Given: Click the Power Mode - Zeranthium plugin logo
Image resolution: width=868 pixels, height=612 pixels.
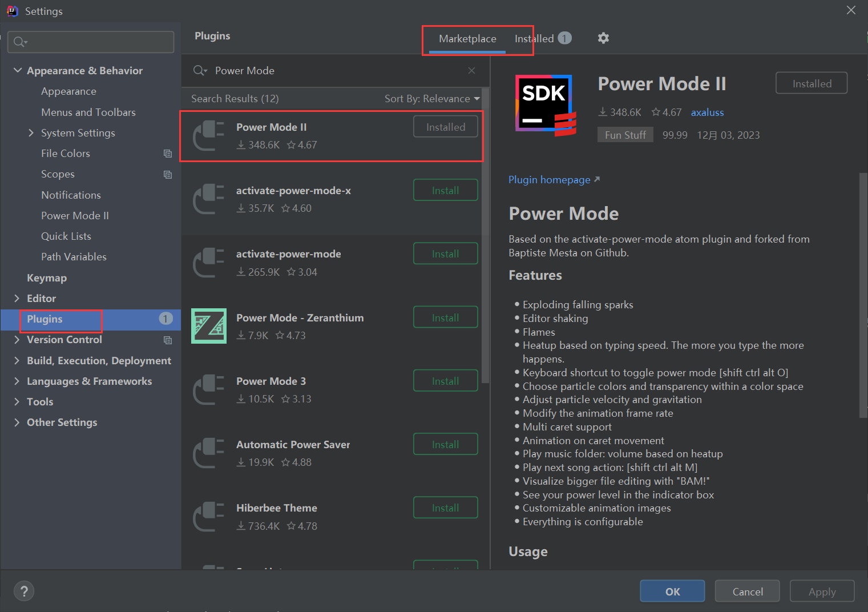Looking at the screenshot, I should click(208, 325).
